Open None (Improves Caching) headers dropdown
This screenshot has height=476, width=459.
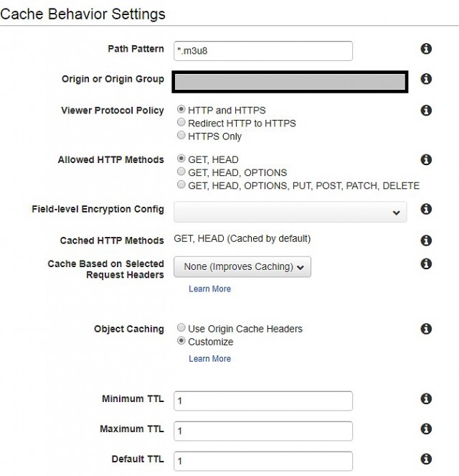click(x=242, y=267)
